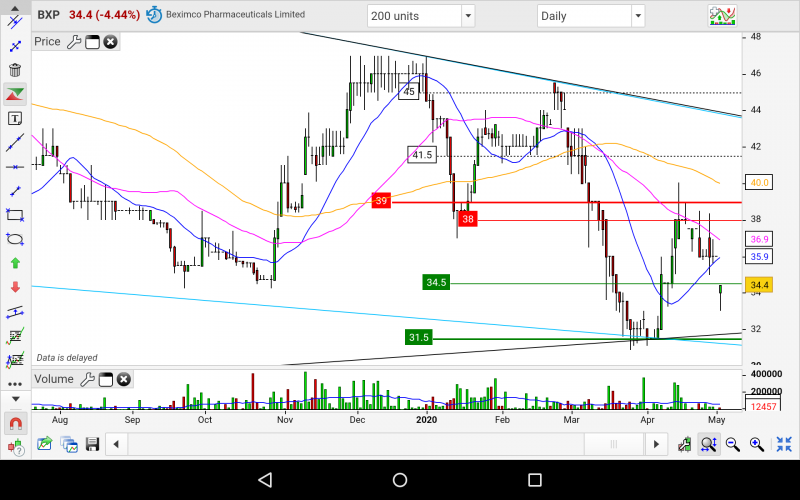The image size is (800, 500).
Task: Click the trash bin delete tool
Action: (15, 70)
